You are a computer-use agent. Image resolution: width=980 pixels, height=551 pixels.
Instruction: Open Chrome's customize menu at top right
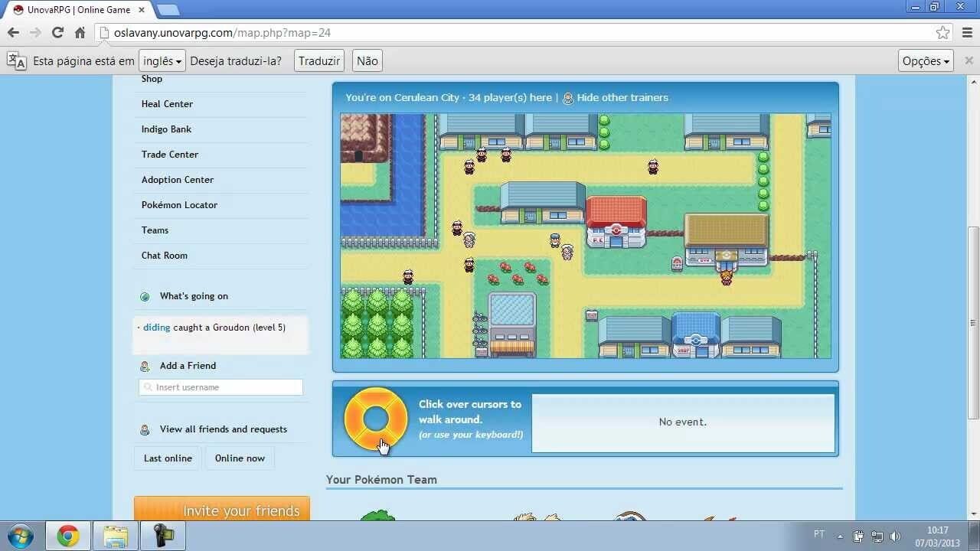[x=966, y=33]
